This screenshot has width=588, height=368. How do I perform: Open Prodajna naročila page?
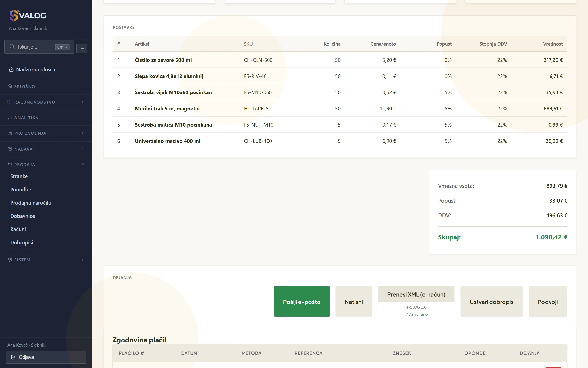tap(30, 203)
